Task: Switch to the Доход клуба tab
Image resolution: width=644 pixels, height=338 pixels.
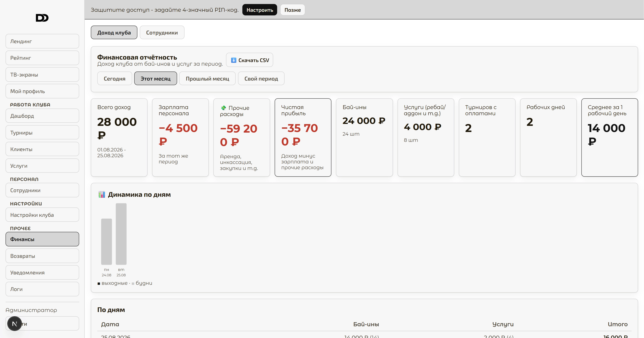Action: pos(114,32)
